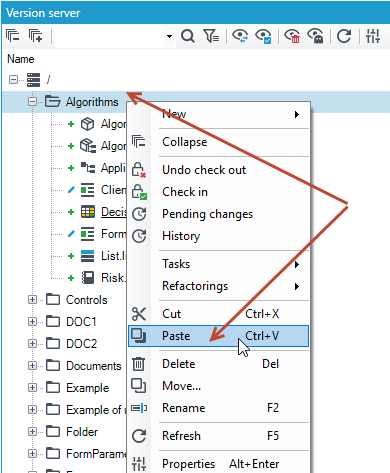The width and height of the screenshot is (390, 473).
Task: Expand the Folder node
Action: point(32,432)
